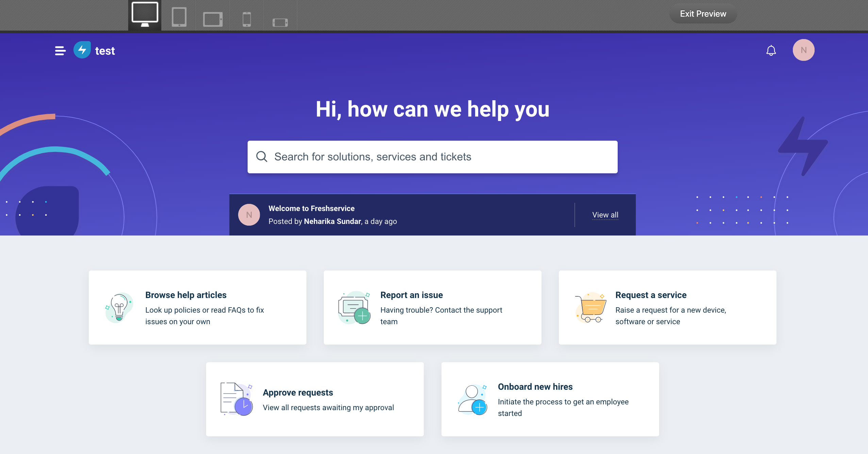This screenshot has height=454, width=868.
Task: Open Approve requests card
Action: pos(315,399)
